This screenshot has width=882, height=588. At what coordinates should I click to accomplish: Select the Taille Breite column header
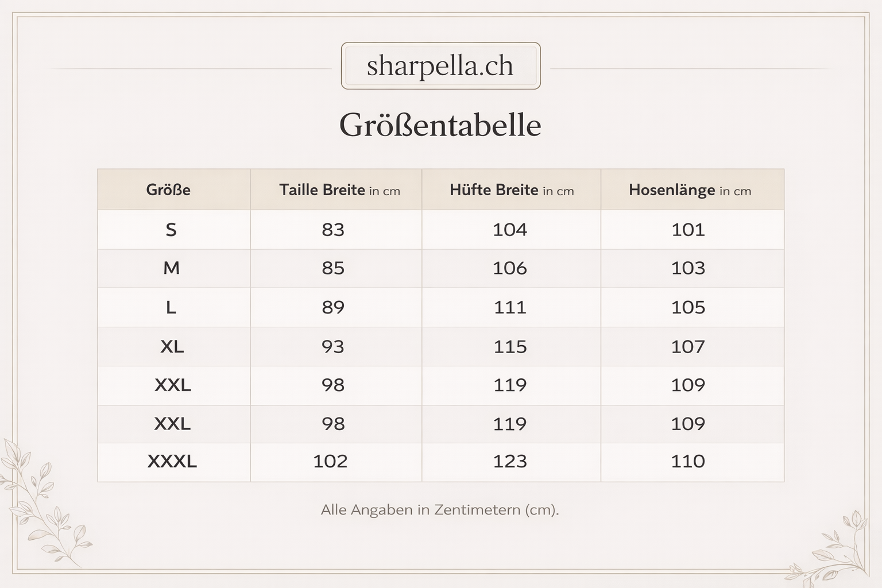pos(339,190)
